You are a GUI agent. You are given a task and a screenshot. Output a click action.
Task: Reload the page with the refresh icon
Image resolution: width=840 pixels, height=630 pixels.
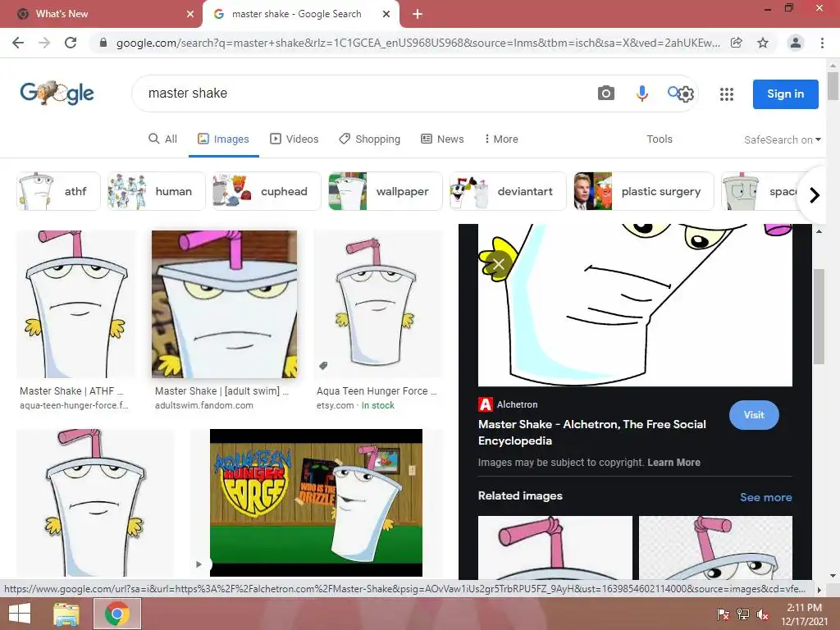click(71, 43)
